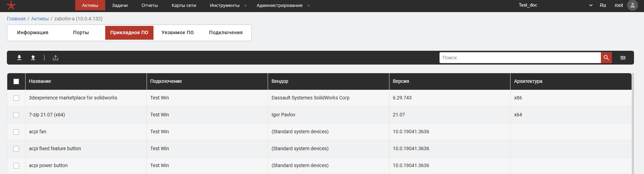Click the Активы breadcrumb link
Screen dimensions: 644x174
40,19
